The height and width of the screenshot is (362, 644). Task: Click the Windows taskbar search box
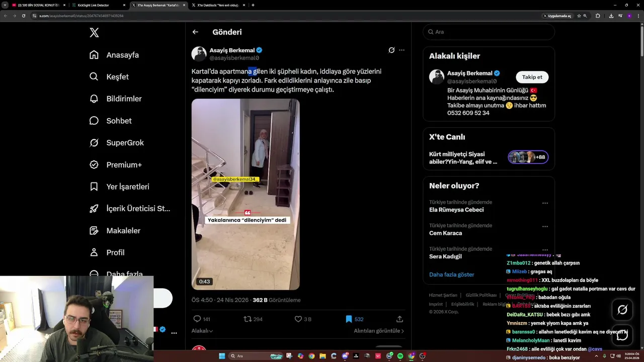[256, 356]
